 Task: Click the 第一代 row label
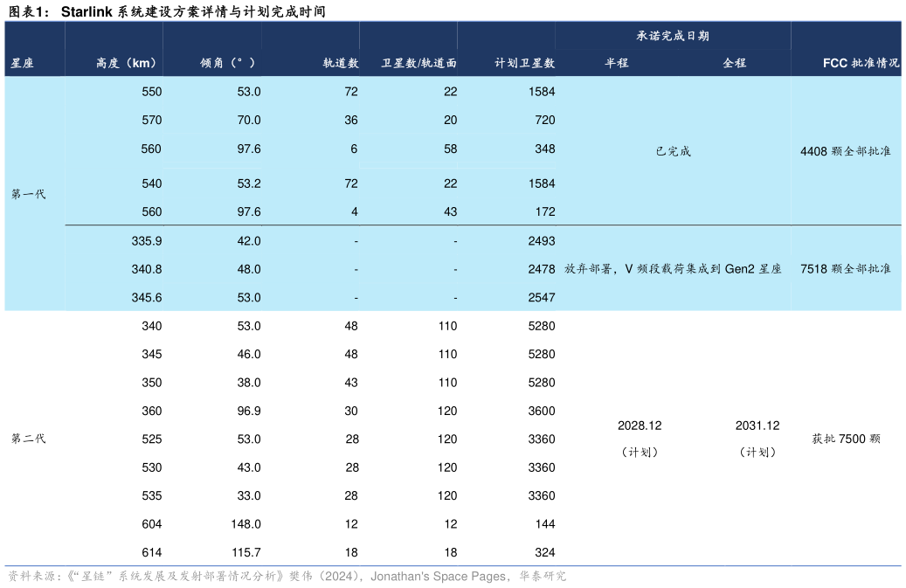(26, 194)
